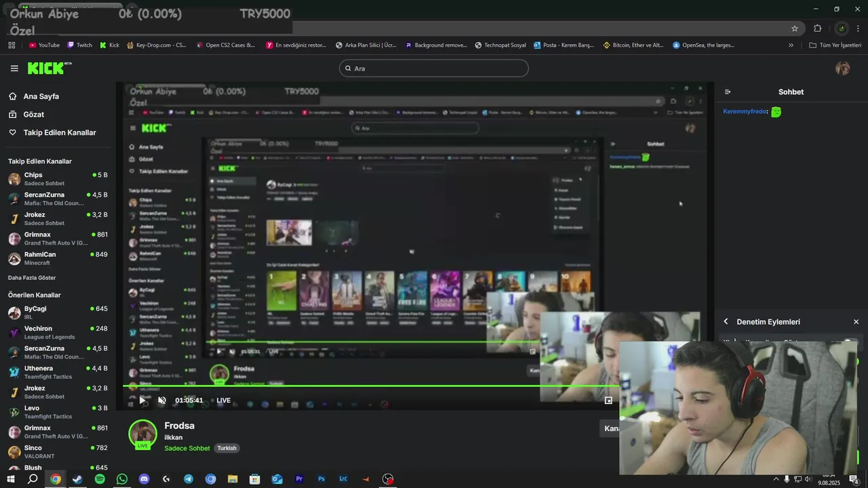The width and height of the screenshot is (868, 488).
Task: Click the green Kick logo
Action: 49,68
